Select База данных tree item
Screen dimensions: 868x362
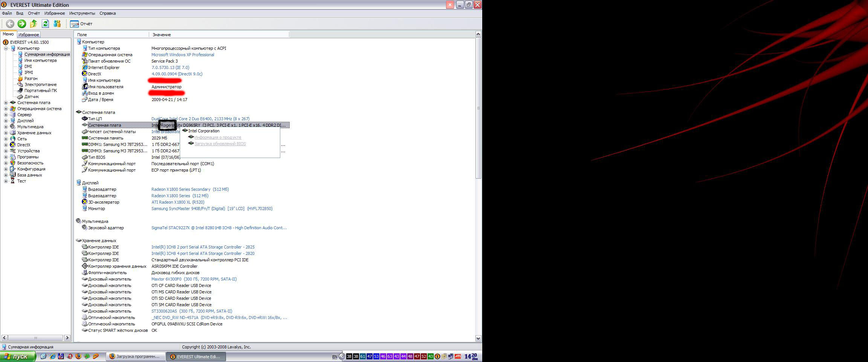click(x=29, y=175)
